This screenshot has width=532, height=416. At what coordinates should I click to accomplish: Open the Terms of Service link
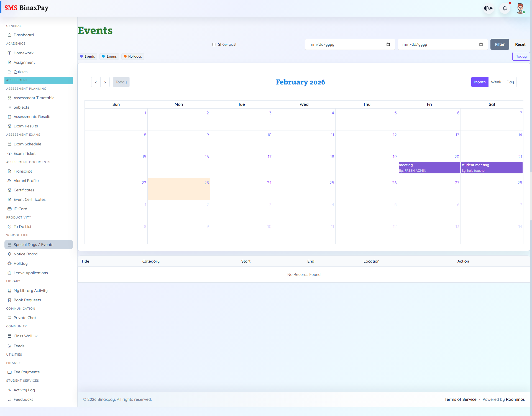460,399
